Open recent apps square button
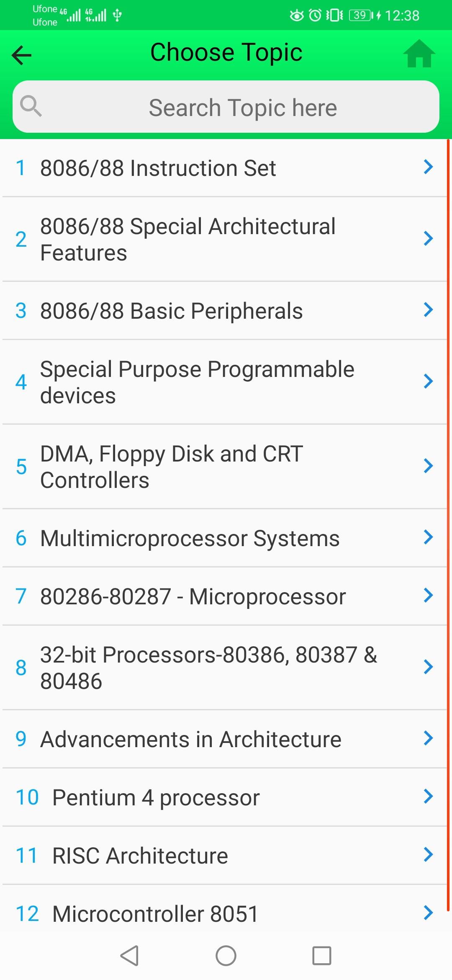This screenshot has width=452, height=980. 321,956
